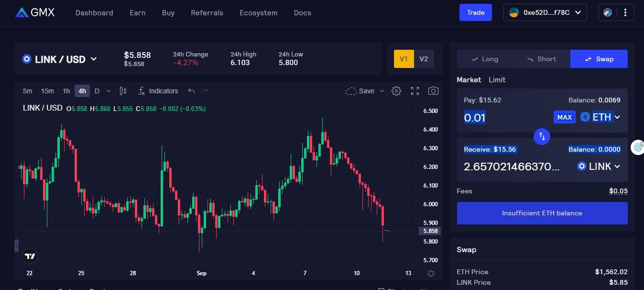
Task: Switch to V1 version
Action: point(404,59)
